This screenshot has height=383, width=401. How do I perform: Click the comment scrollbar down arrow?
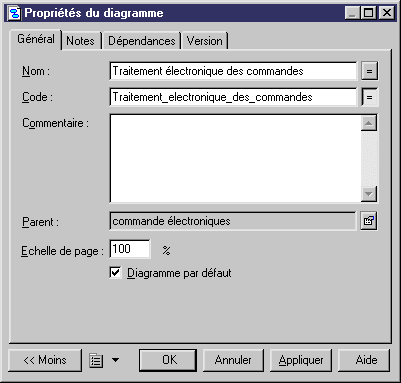point(369,194)
